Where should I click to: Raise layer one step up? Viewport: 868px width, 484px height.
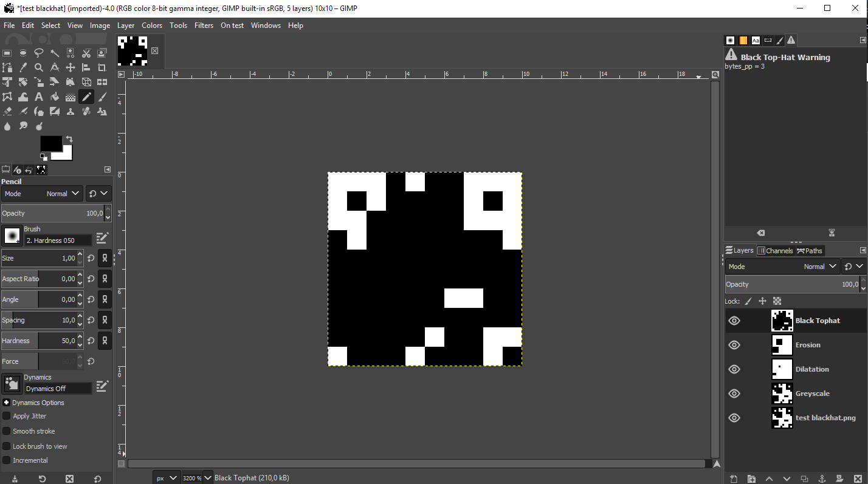[769, 479]
